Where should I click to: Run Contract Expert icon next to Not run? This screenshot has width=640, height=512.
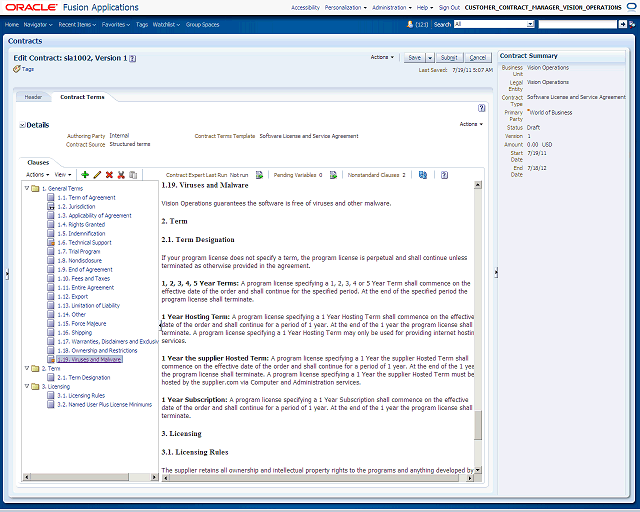tap(259, 175)
